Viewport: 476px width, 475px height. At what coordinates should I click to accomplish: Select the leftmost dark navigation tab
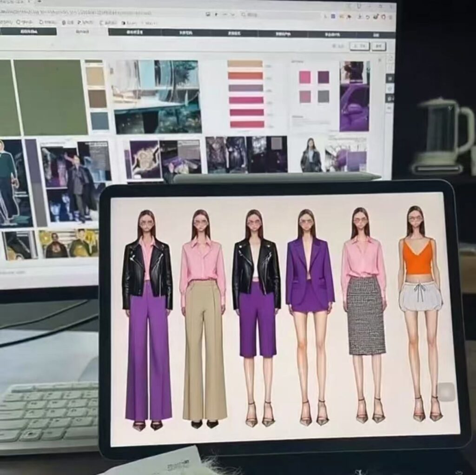[x=28, y=32]
